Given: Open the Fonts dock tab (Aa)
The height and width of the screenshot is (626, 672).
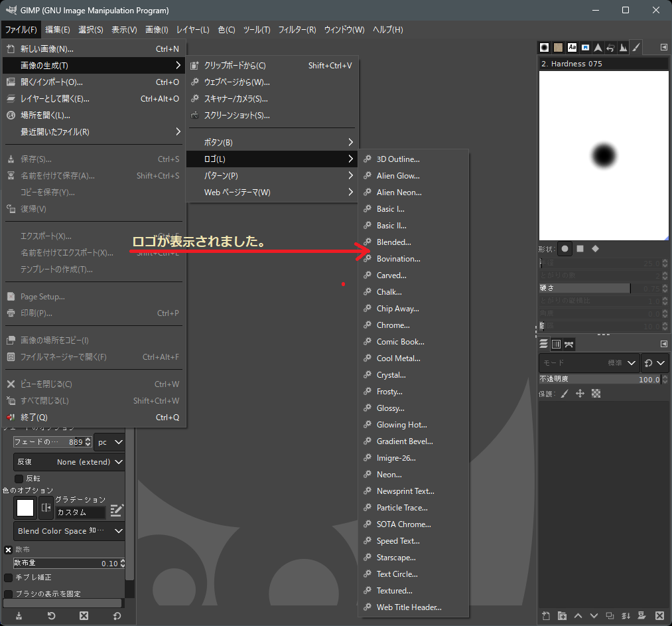Looking at the screenshot, I should 572,47.
